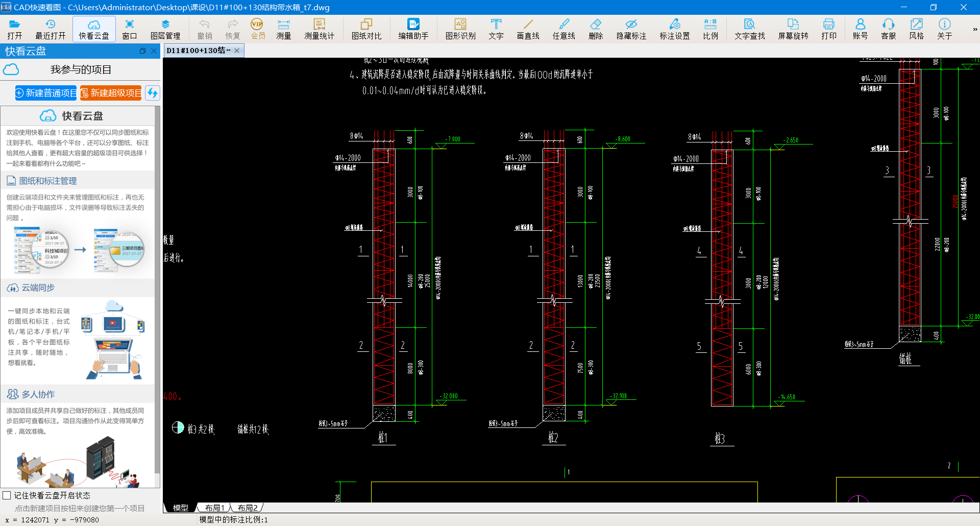
Task: Create a new normal project (新建普通项目)
Action: tap(46, 93)
